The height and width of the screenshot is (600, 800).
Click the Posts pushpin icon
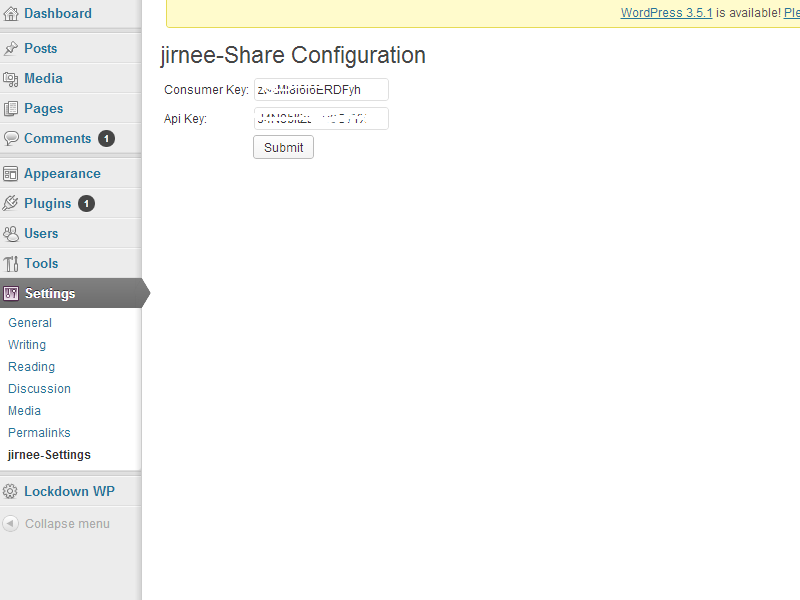(11, 48)
